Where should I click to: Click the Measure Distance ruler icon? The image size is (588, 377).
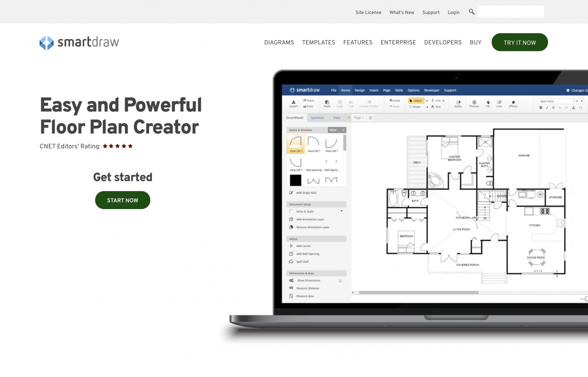point(291,288)
